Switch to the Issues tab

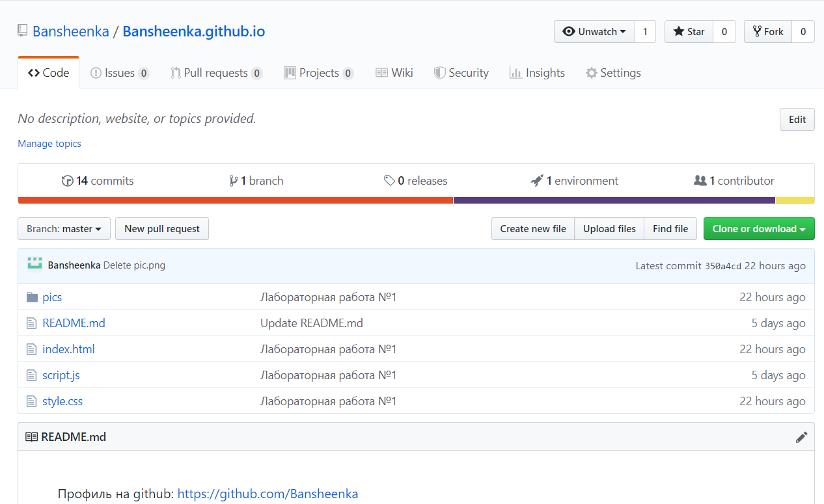tap(119, 73)
